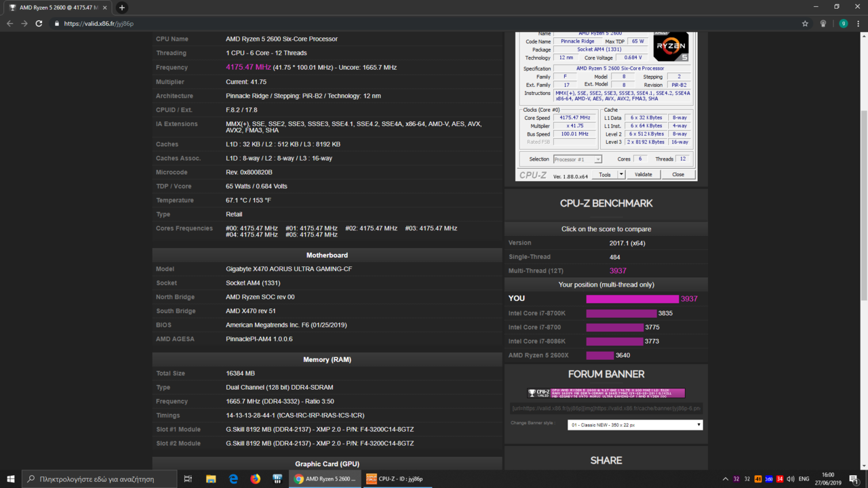Click the YOU benchmark bar

point(632,299)
